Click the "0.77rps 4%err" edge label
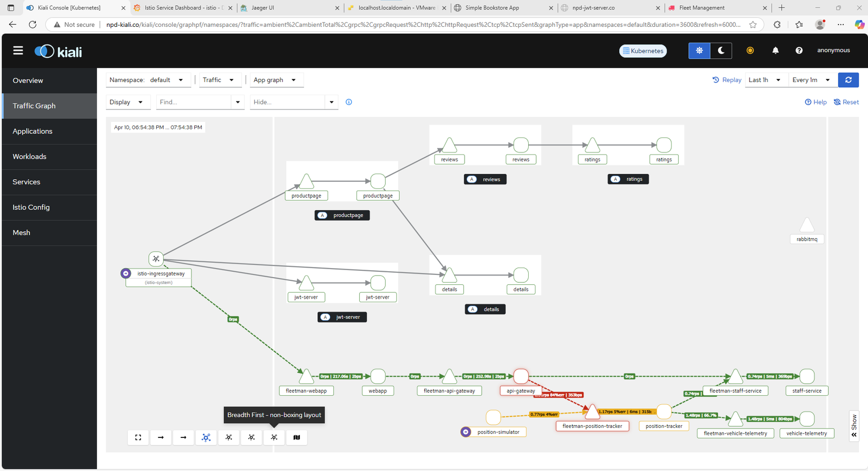 pyautogui.click(x=544, y=414)
